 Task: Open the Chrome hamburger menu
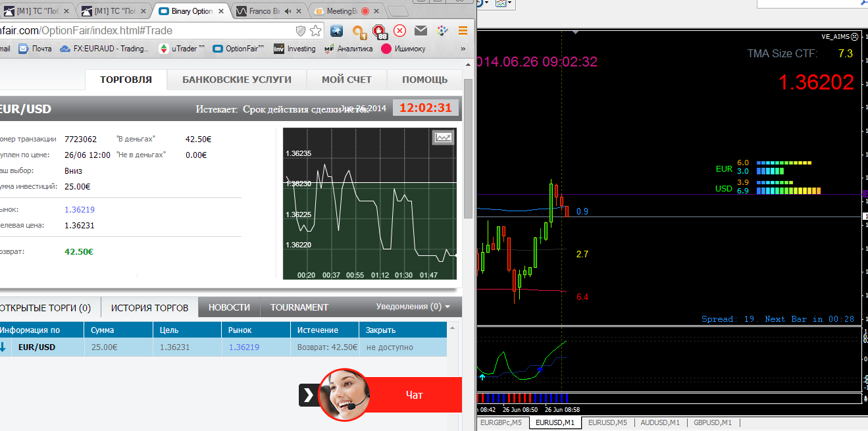point(463,30)
